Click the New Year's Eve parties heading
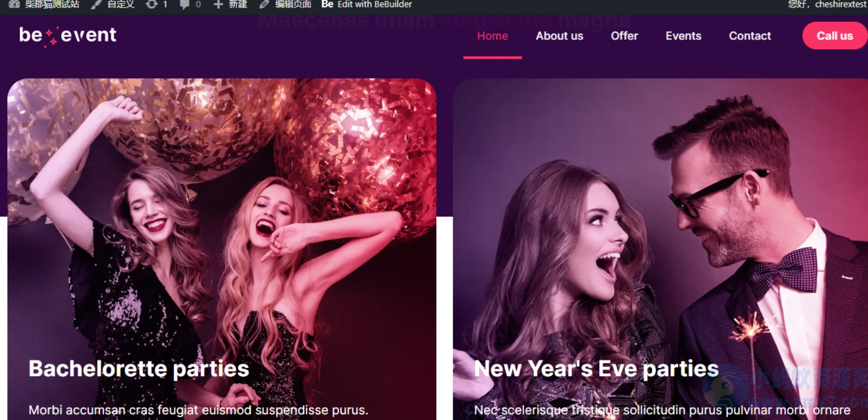The height and width of the screenshot is (420, 868). [596, 369]
